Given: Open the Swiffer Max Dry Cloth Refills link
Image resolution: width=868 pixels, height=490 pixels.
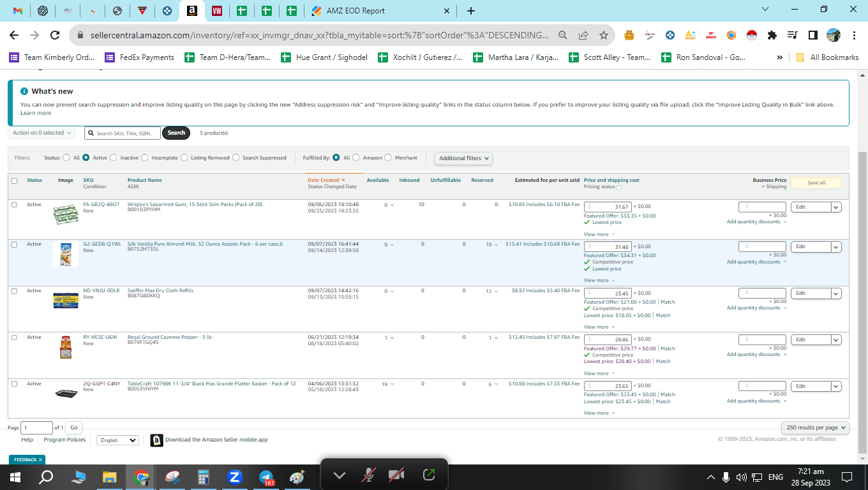Looking at the screenshot, I should (x=160, y=290).
